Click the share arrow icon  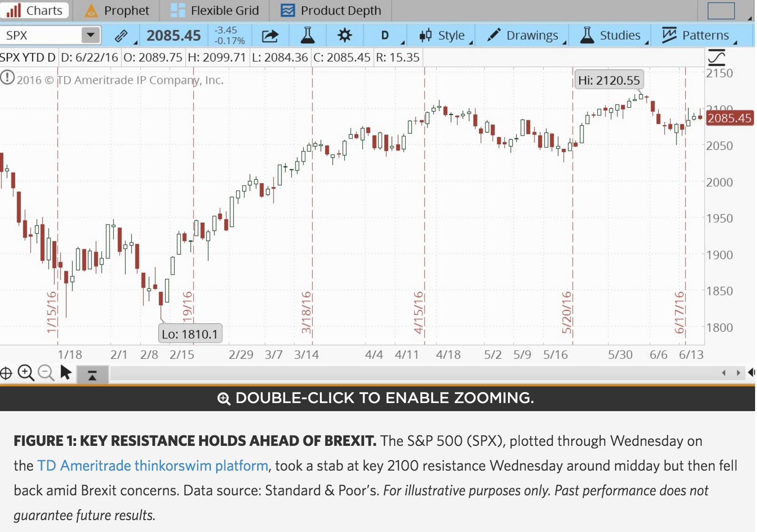click(x=270, y=36)
